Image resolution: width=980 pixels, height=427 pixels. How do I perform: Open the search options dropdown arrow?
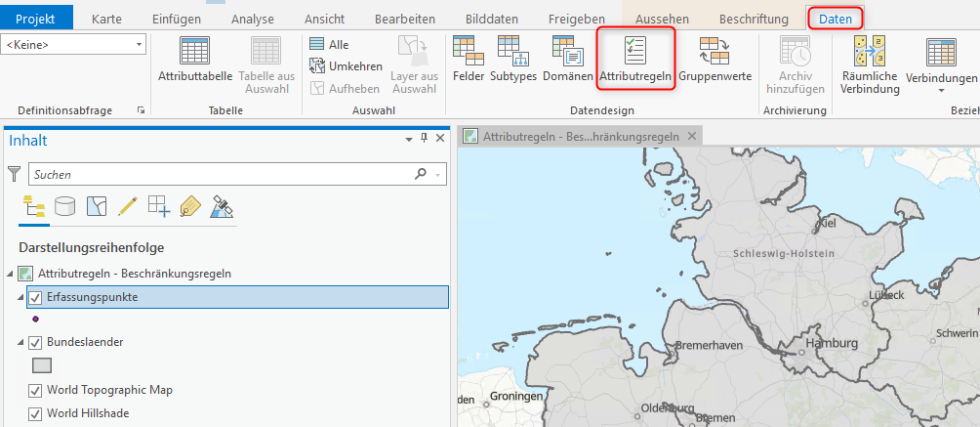[x=438, y=175]
